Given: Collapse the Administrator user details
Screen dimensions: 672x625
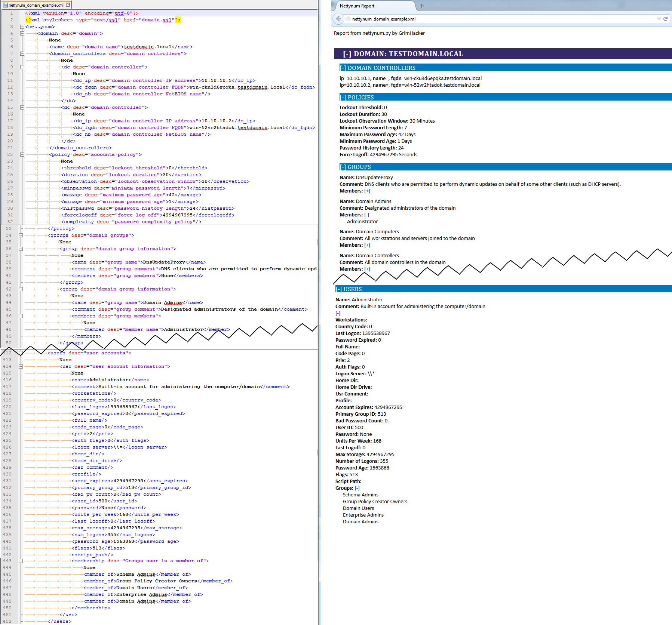Looking at the screenshot, I should tap(338, 313).
